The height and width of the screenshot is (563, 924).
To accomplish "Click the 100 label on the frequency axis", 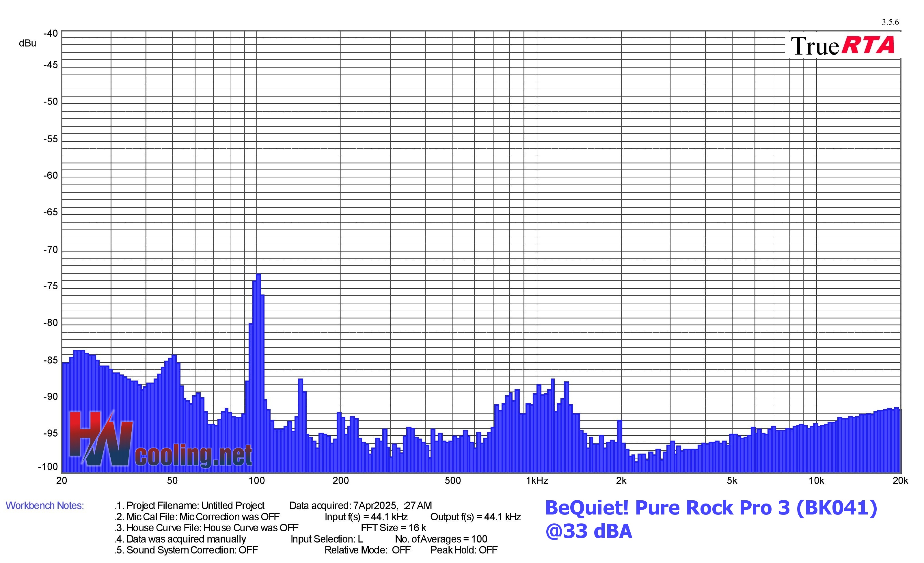I will pyautogui.click(x=256, y=481).
